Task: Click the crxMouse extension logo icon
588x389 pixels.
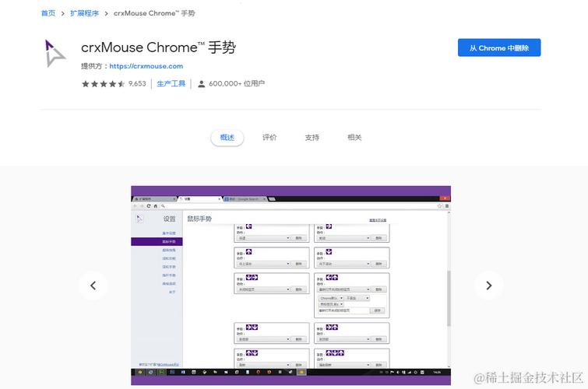Action: [x=55, y=53]
